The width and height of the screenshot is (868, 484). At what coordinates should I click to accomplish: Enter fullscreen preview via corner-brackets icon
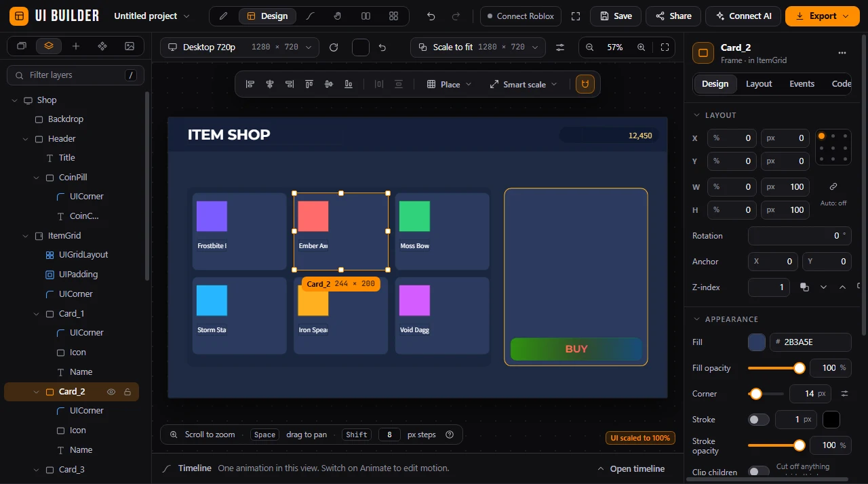[576, 16]
